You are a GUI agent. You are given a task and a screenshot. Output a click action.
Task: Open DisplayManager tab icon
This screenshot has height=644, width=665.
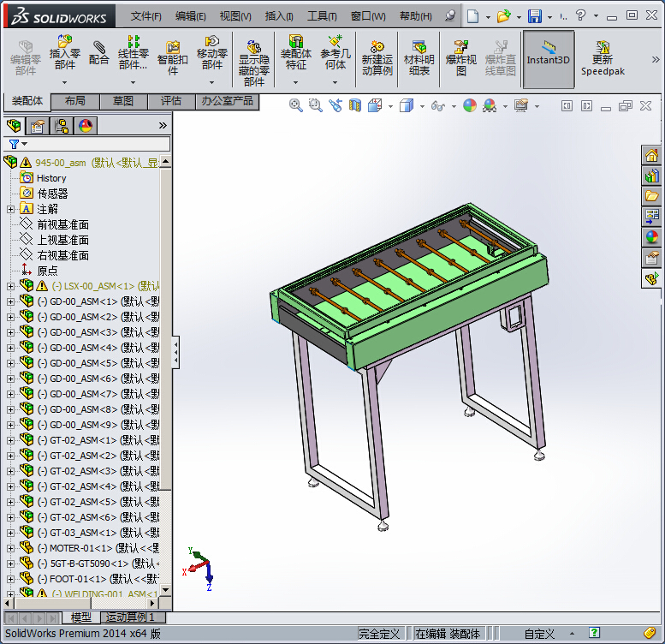tap(86, 126)
